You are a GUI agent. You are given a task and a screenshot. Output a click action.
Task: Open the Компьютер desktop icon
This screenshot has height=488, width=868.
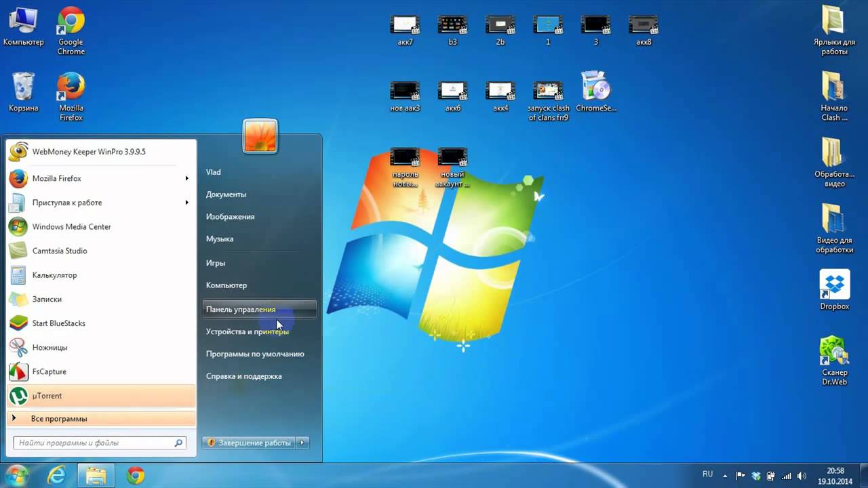[x=23, y=27]
